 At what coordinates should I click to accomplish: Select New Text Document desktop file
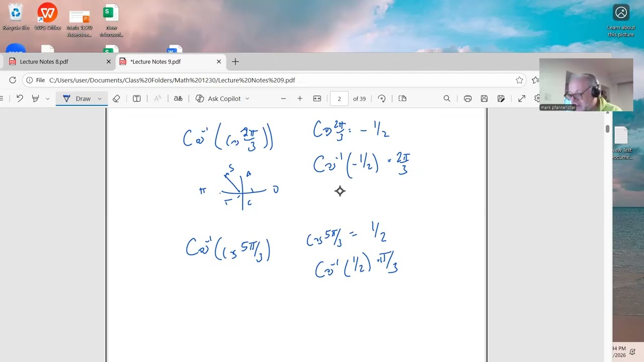[621, 143]
